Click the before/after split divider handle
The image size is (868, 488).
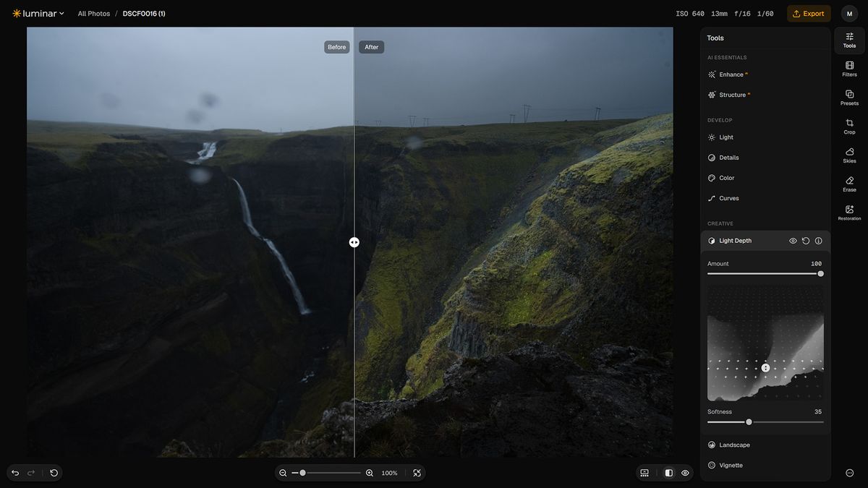click(354, 242)
